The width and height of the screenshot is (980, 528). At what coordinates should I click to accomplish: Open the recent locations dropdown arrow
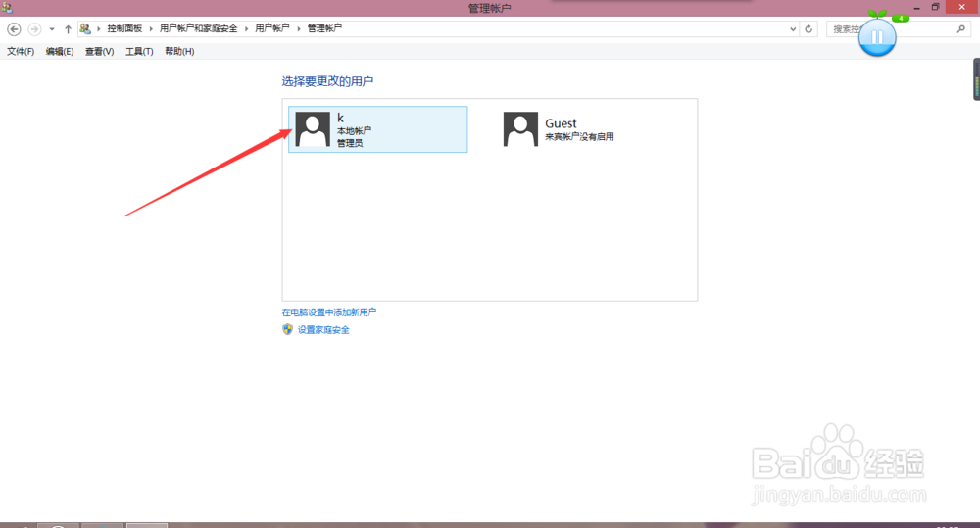52,29
